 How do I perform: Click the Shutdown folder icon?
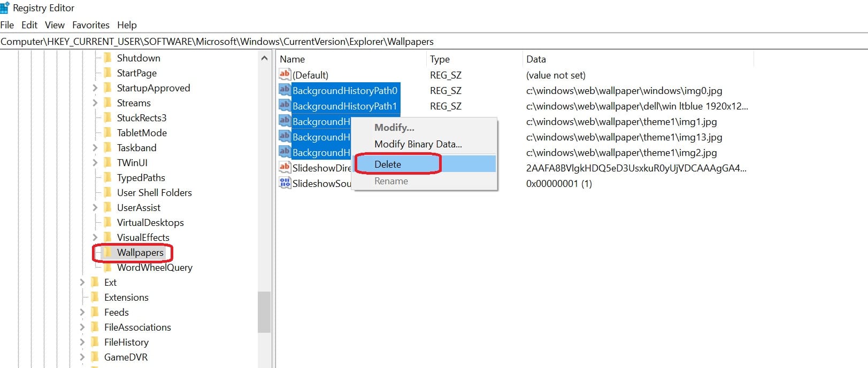click(x=107, y=58)
